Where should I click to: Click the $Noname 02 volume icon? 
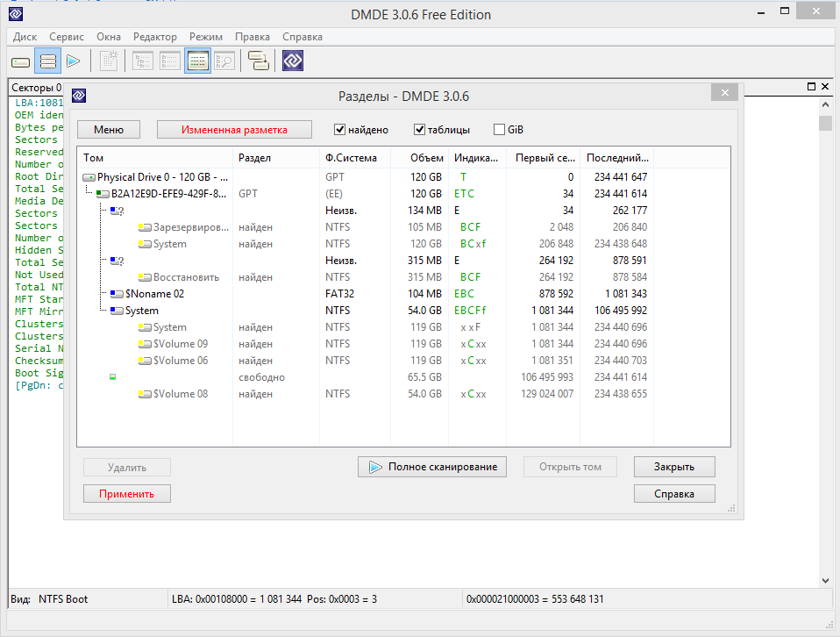click(117, 294)
